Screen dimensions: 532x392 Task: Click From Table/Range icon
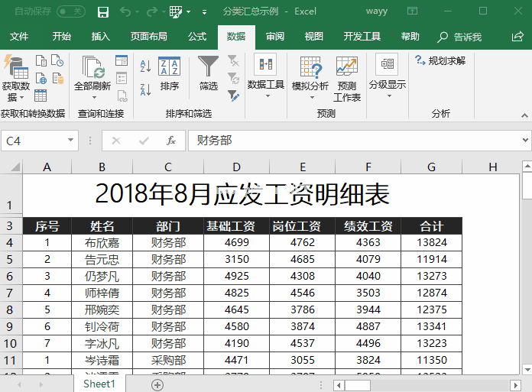pyautogui.click(x=41, y=96)
